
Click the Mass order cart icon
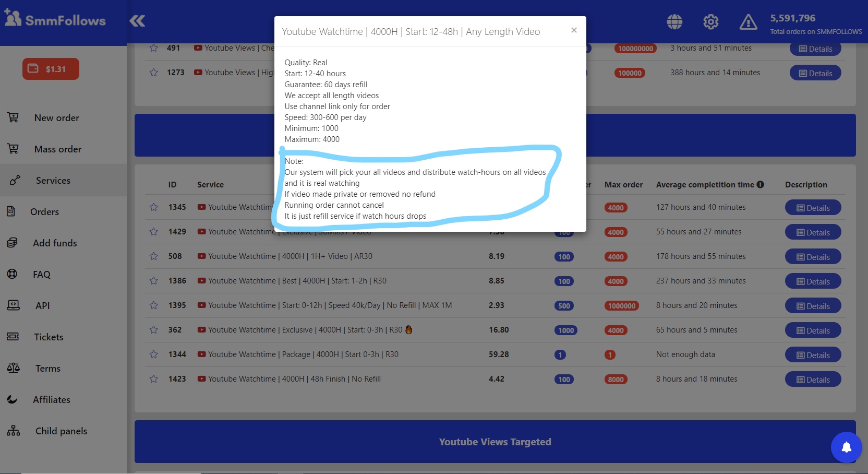click(x=13, y=149)
